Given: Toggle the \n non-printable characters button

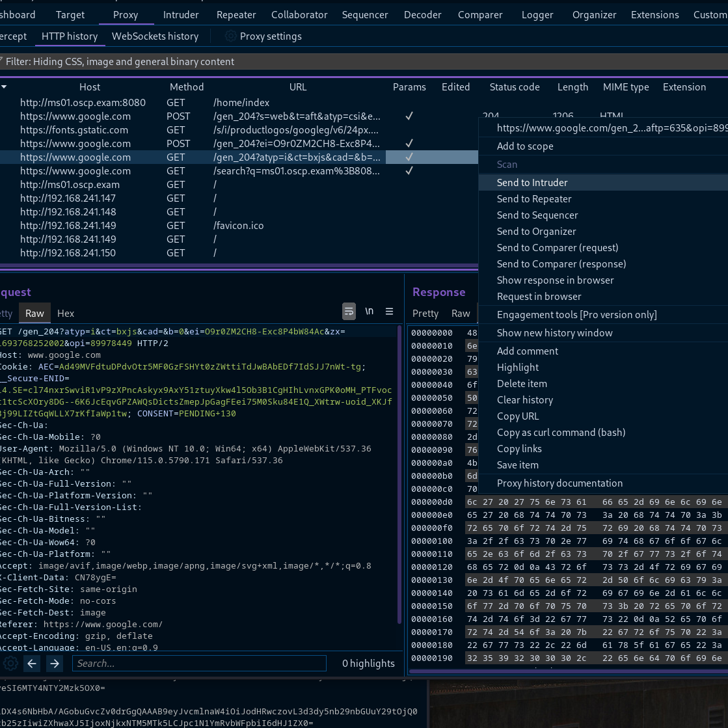Looking at the screenshot, I should coord(369,312).
